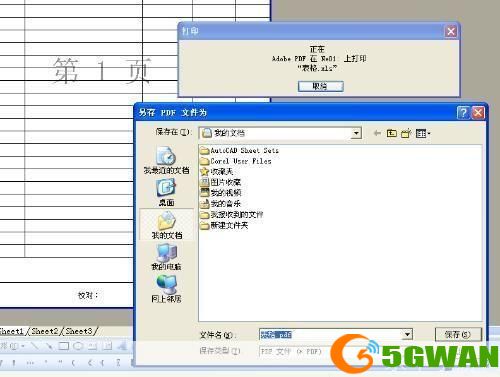Click the back arrow in save dialog toolbar
Viewport: 500px width, 377px height.
click(377, 133)
